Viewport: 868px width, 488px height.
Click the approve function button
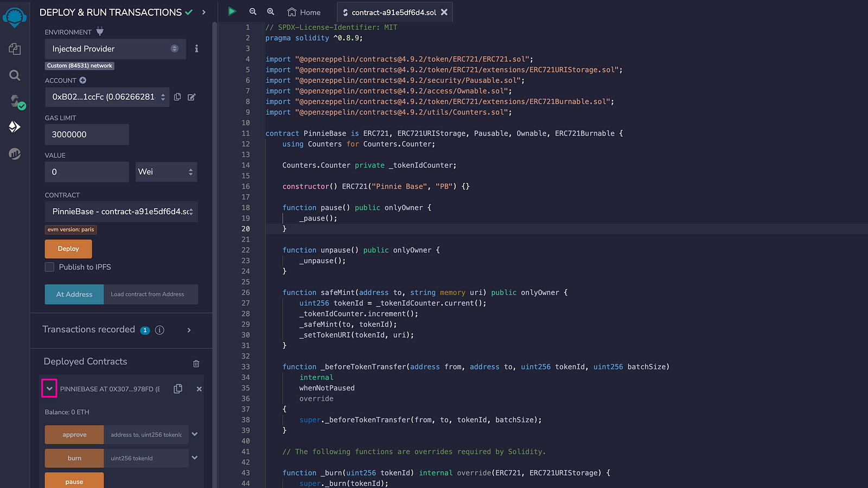click(x=74, y=435)
